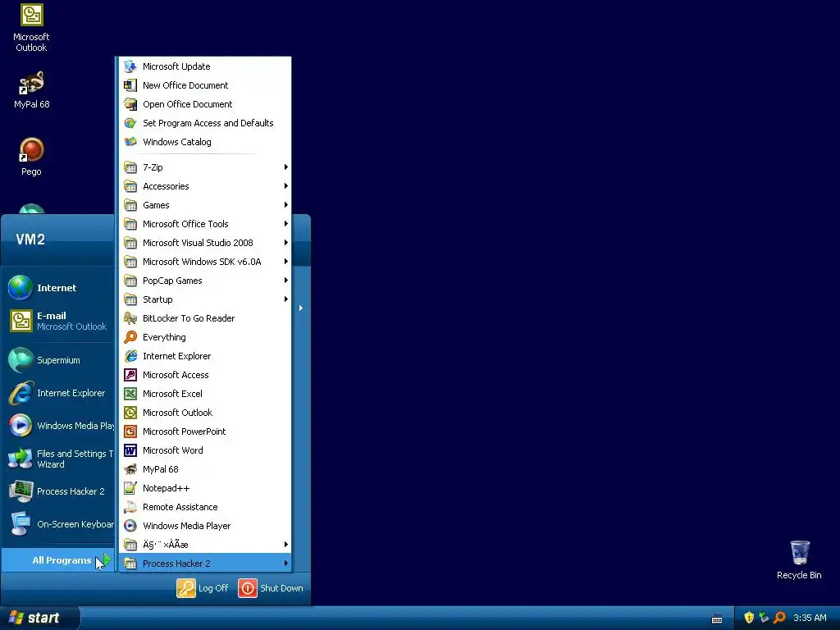Open the garbled-name program folder entry
Screen dimensions: 840x630
[205, 545]
